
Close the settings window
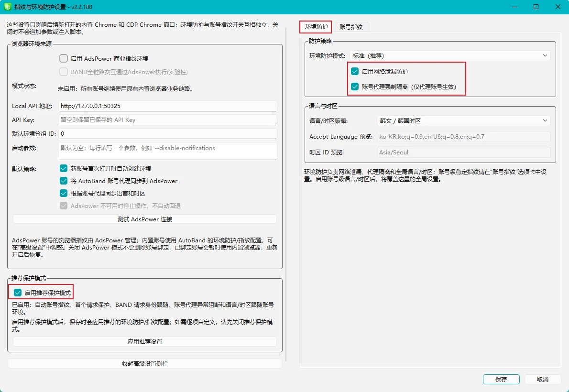point(558,7)
